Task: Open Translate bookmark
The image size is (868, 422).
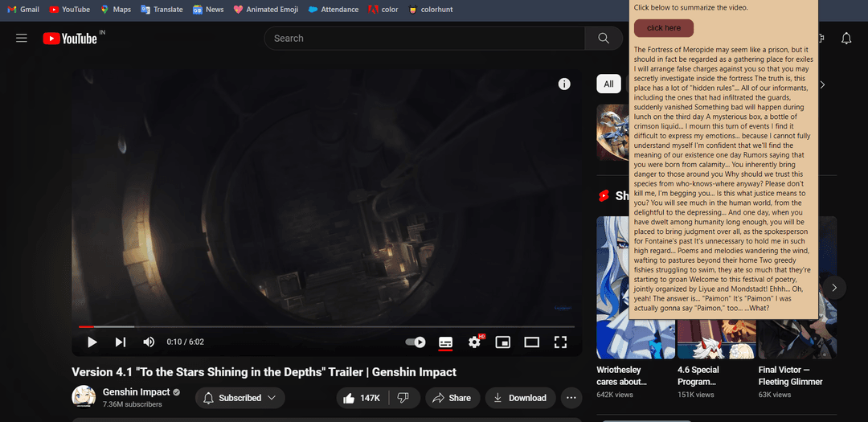Action: pyautogui.click(x=162, y=10)
